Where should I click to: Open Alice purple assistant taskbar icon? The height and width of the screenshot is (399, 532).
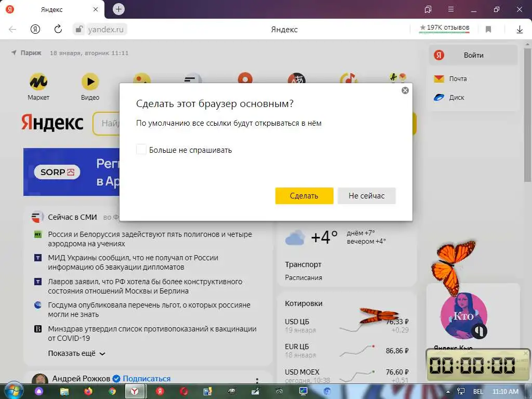(x=39, y=391)
